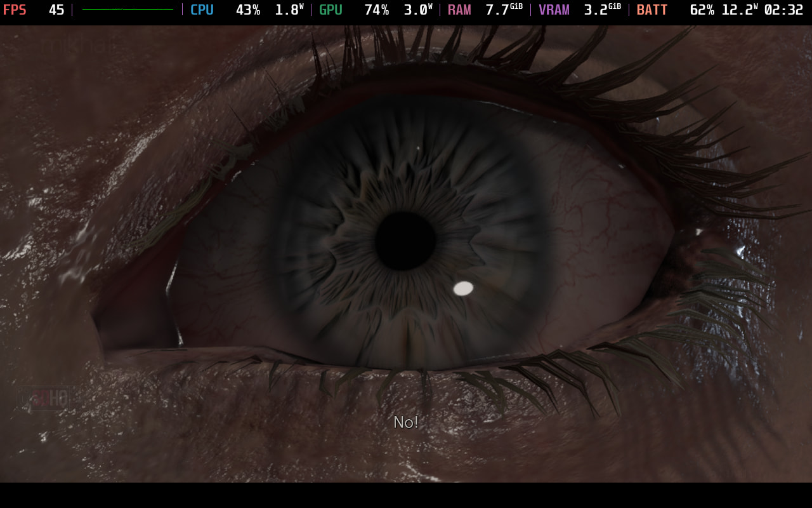Select the battery level 62%
812x508 pixels.
click(x=702, y=10)
